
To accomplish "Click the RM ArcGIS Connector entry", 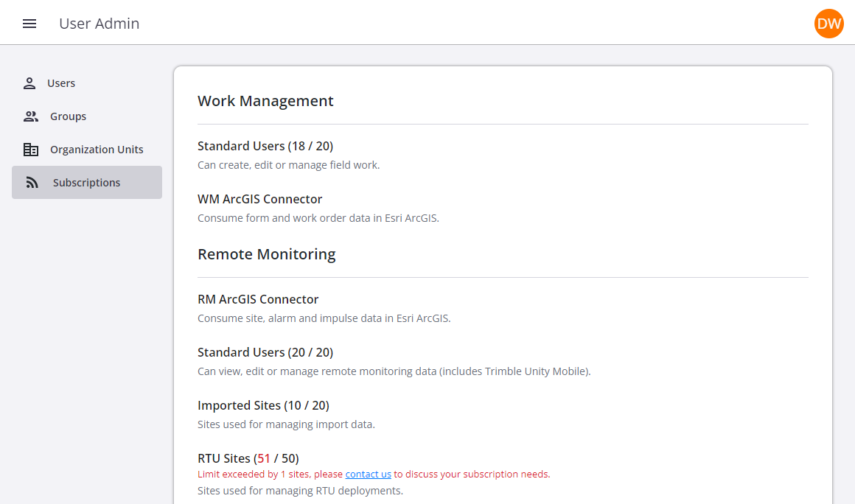I will 258,299.
